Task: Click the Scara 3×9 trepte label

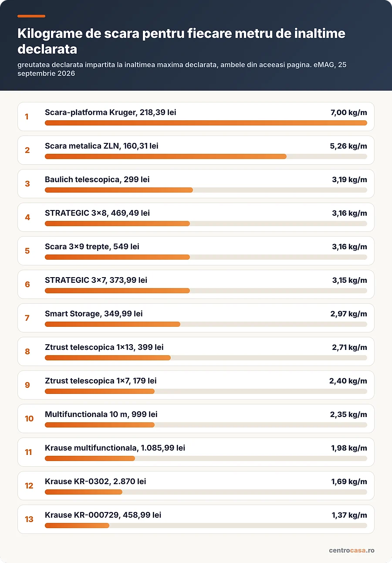Action: [x=92, y=247]
